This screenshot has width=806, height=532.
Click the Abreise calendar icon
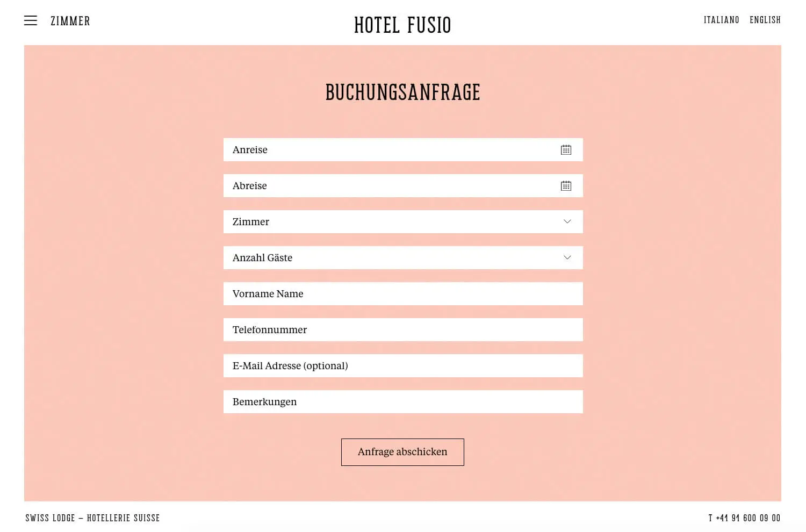tap(566, 186)
